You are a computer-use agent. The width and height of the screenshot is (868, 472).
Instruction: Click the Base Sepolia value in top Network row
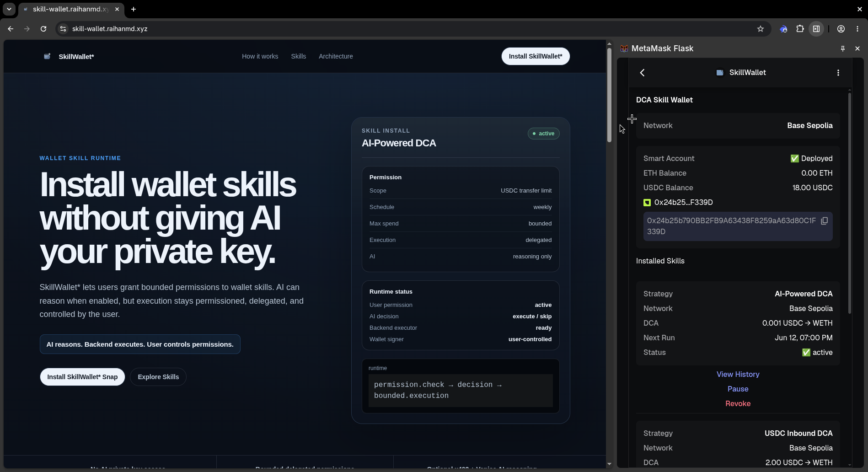(809, 125)
